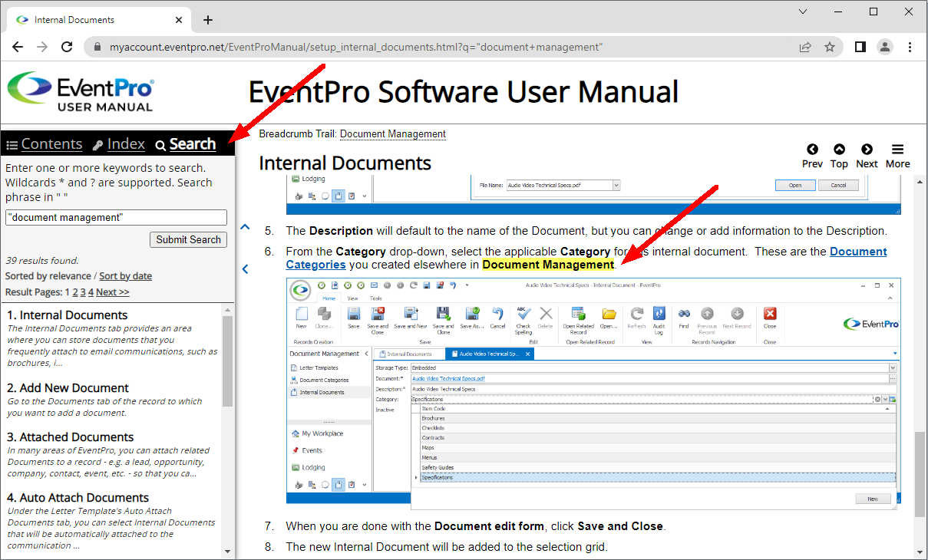Click the search results scrollbar down arrow

[x=228, y=551]
